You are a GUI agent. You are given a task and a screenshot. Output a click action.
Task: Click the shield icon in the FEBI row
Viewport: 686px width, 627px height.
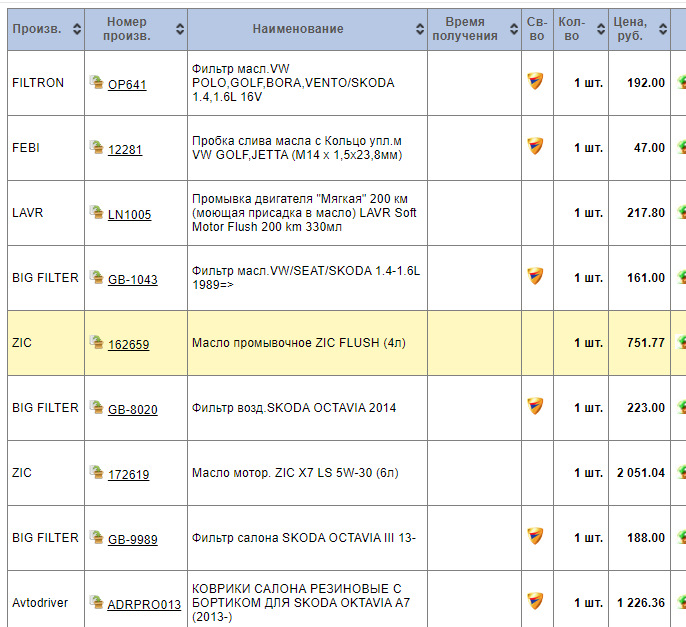coord(535,146)
